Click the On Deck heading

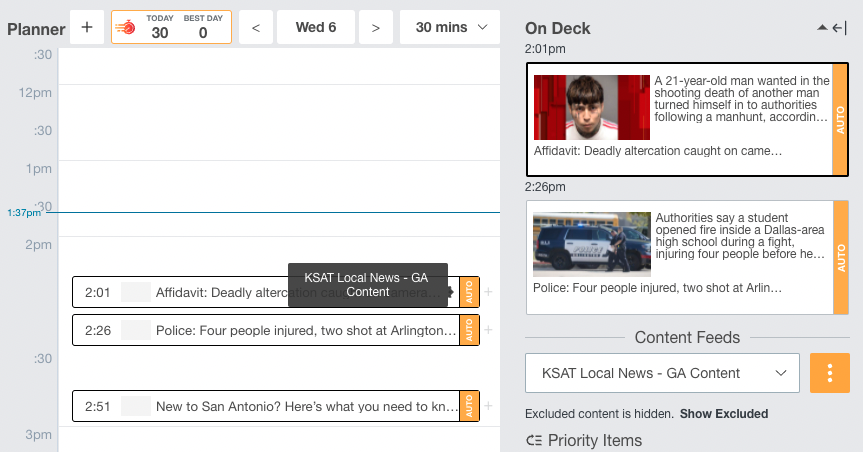click(558, 29)
